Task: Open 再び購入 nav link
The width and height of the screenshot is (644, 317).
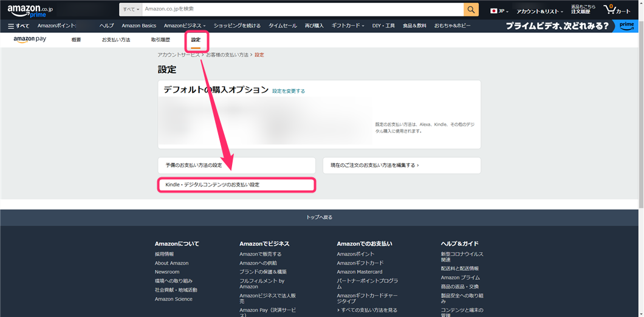Action: (314, 26)
